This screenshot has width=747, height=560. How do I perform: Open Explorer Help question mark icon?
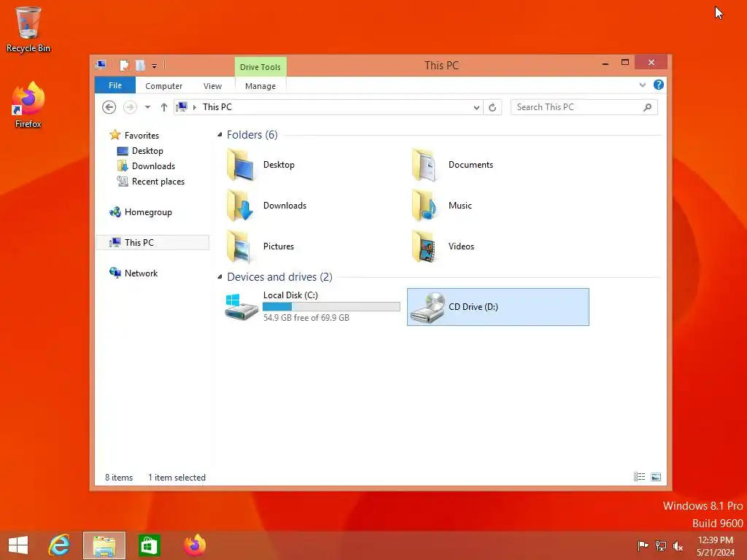(x=659, y=85)
